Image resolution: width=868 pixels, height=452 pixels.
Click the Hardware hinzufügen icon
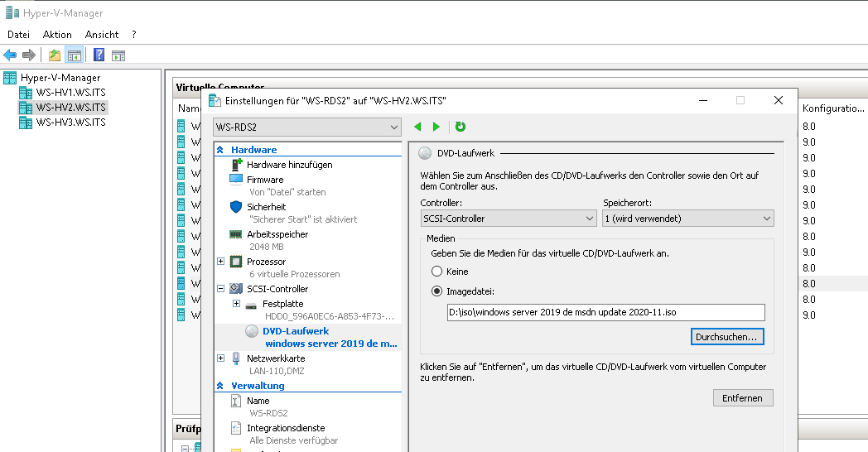coord(236,164)
